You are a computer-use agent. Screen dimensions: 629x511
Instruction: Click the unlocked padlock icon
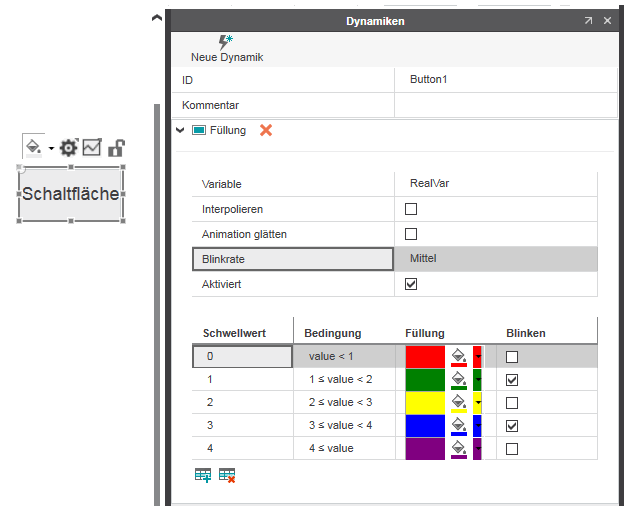(116, 148)
